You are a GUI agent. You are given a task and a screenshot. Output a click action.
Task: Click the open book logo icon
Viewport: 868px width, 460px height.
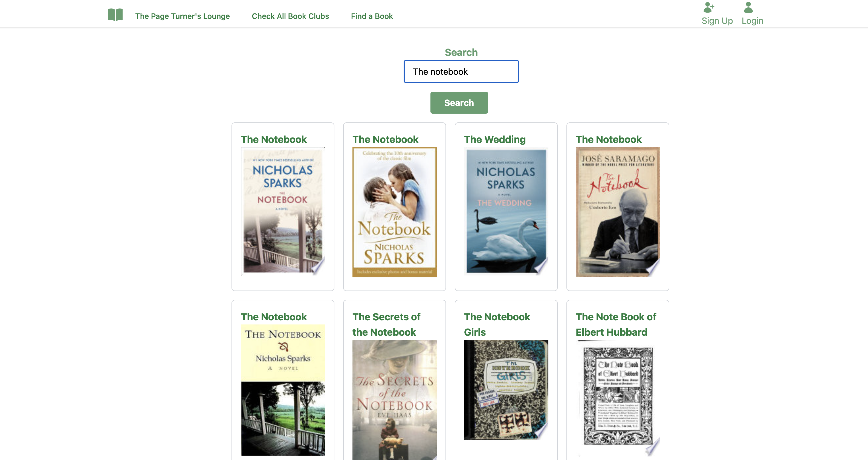(x=115, y=15)
